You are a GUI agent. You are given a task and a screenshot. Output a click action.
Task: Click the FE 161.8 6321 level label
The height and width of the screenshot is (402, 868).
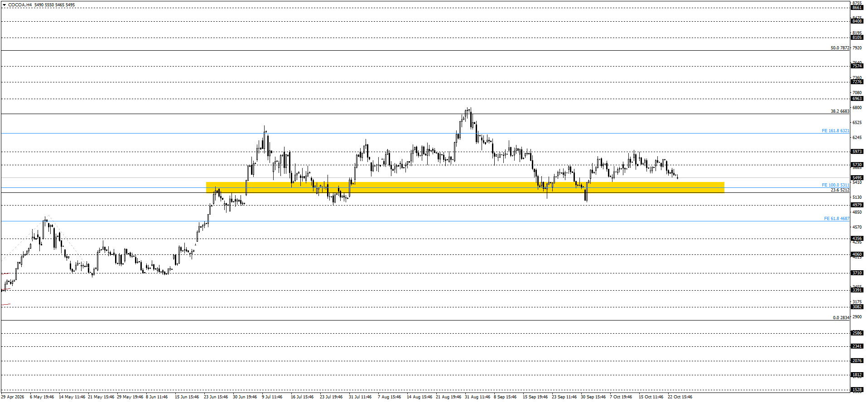(x=835, y=131)
